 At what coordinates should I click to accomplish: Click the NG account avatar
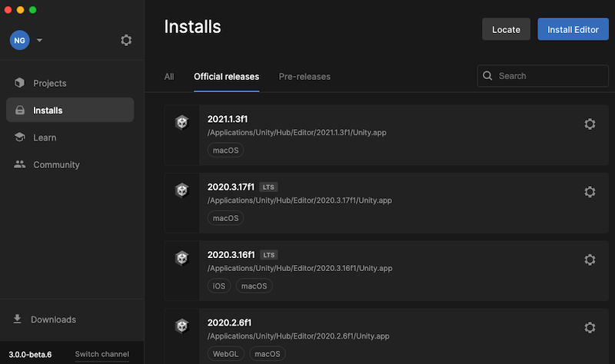[20, 40]
